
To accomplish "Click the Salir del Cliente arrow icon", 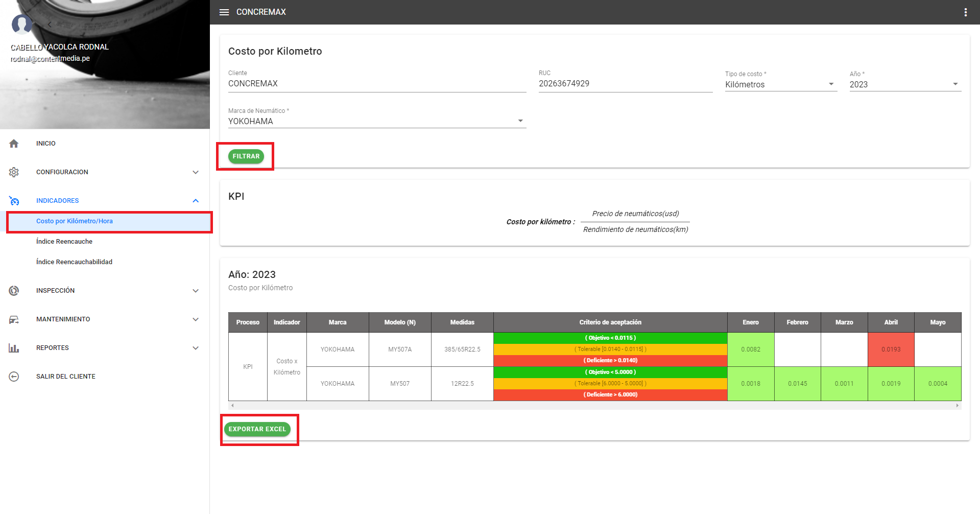I will (14, 377).
